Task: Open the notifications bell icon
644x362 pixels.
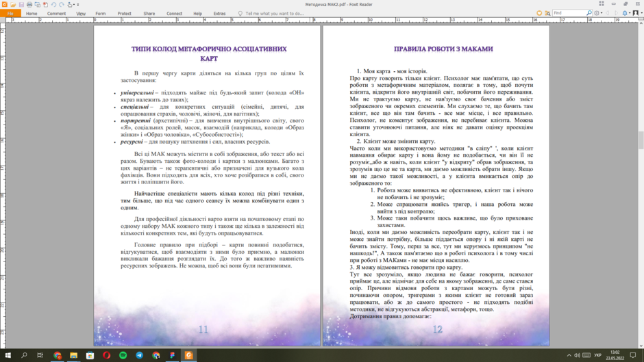Action: (x=625, y=13)
